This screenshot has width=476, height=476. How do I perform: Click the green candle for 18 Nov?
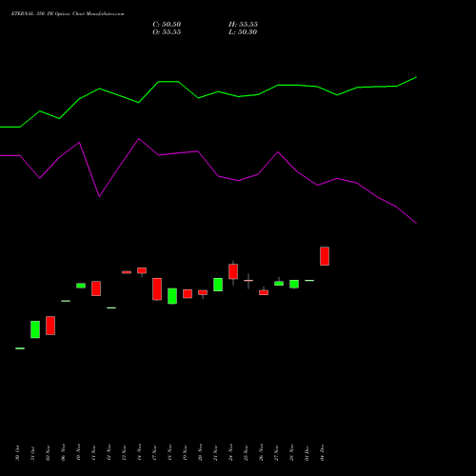tap(172, 296)
